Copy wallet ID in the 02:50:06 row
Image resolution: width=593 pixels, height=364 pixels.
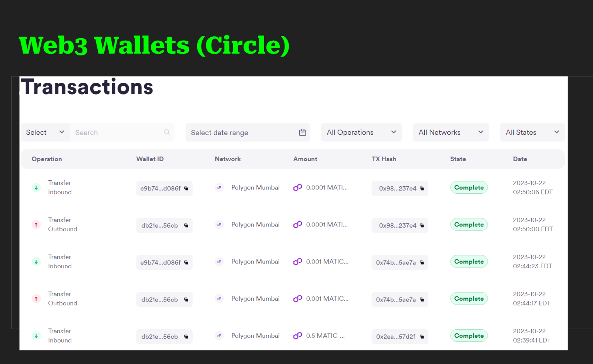coord(186,188)
